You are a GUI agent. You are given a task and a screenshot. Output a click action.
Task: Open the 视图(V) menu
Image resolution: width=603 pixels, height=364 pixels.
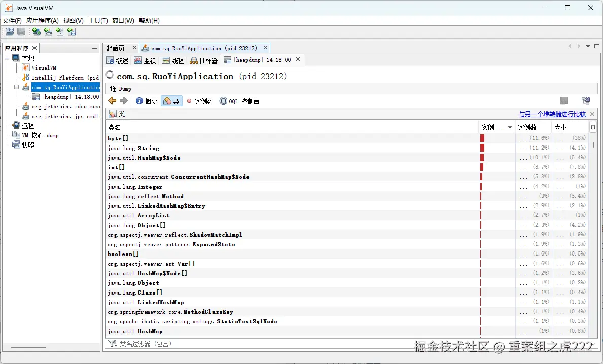73,20
